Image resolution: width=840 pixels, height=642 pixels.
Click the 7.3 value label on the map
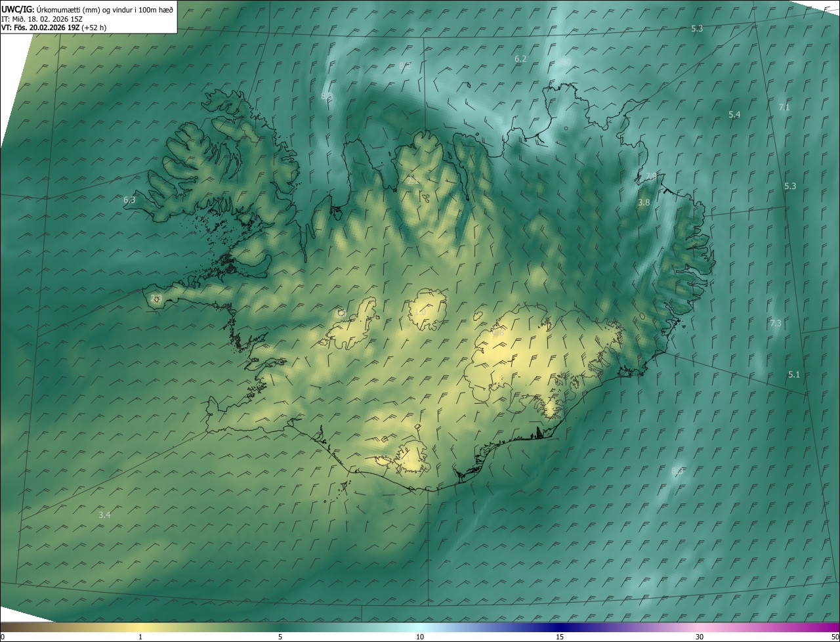776,323
